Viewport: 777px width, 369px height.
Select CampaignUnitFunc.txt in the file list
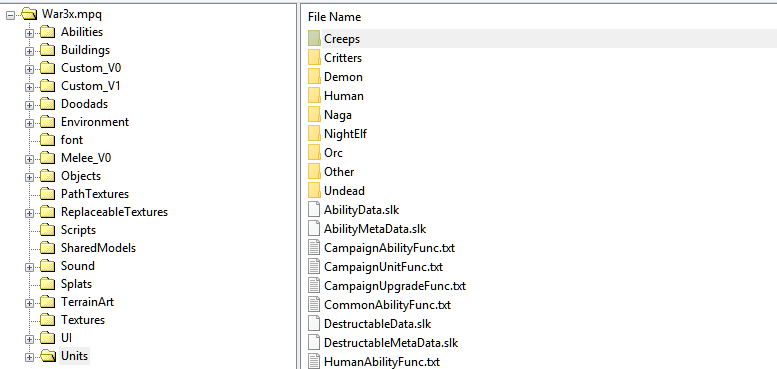point(383,267)
